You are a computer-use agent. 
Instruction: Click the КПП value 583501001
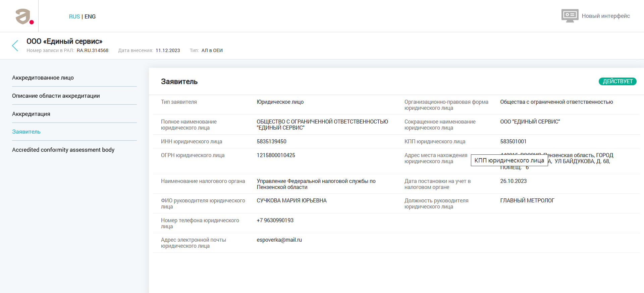[x=513, y=141]
